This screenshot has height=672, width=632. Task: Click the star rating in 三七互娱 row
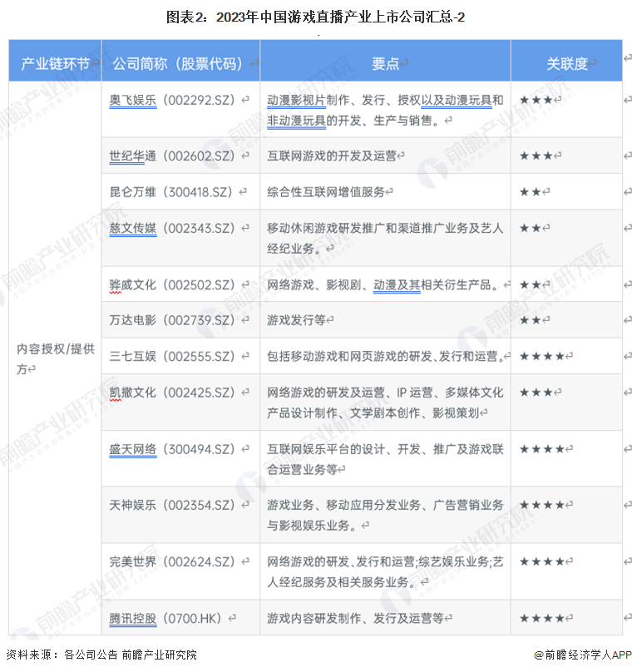point(542,356)
